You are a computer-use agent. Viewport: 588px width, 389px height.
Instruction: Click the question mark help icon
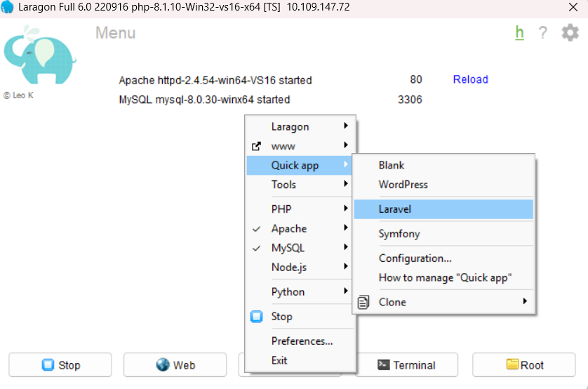[x=542, y=33]
